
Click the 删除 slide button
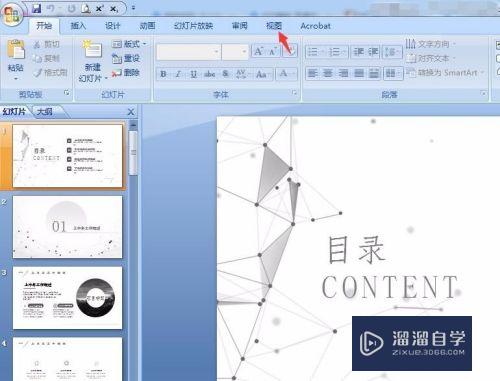click(x=126, y=72)
